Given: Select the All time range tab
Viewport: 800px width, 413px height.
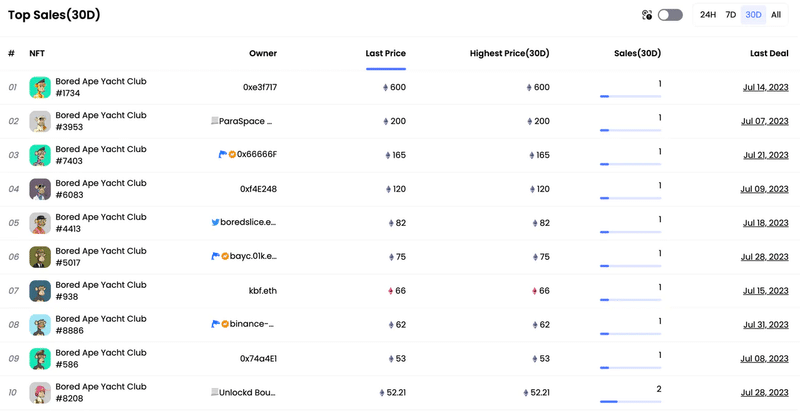Looking at the screenshot, I should (776, 15).
